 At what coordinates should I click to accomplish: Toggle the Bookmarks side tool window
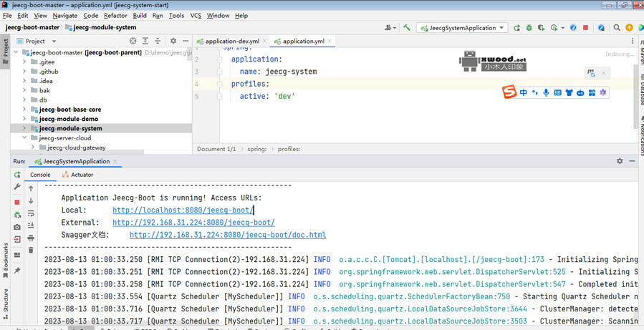5,261
